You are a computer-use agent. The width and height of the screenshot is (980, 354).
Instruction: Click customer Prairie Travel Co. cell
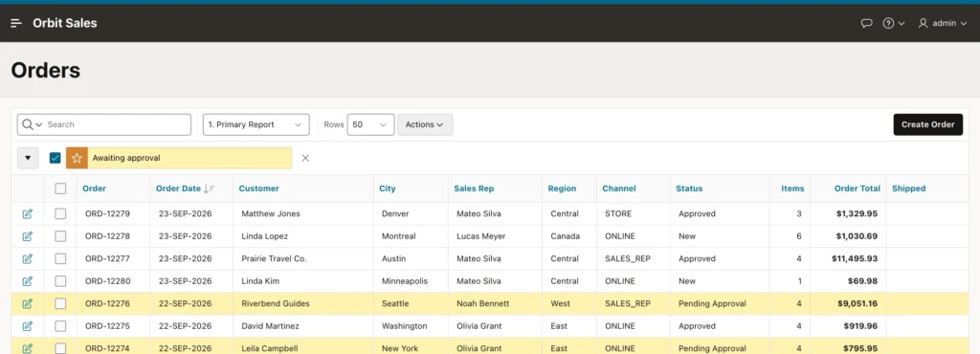[274, 258]
